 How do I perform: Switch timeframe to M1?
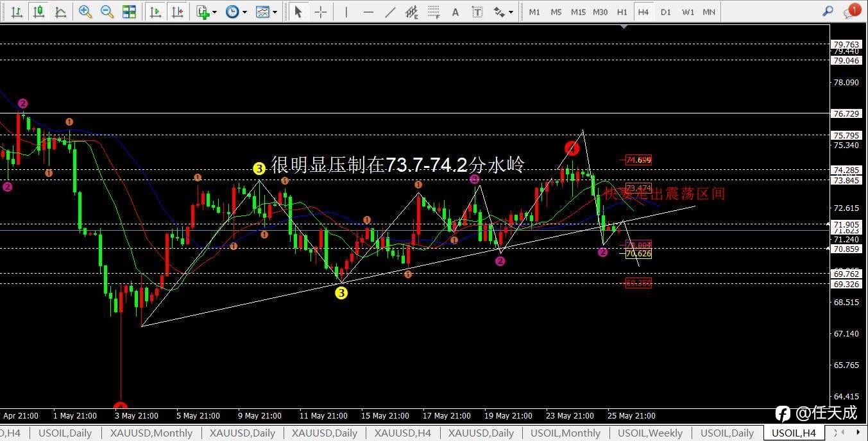[x=534, y=12]
